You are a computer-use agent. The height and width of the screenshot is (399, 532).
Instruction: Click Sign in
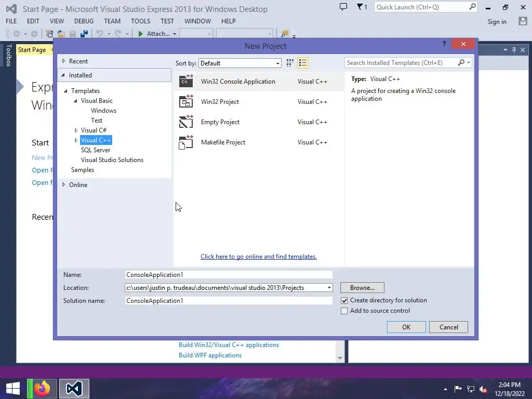pyautogui.click(x=497, y=22)
